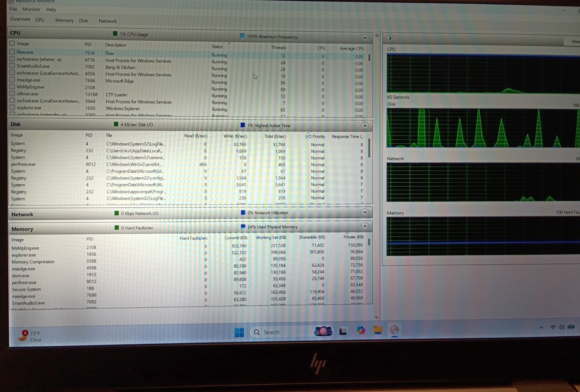
Task: Open the Task View taskbar icon
Action: coord(343,331)
